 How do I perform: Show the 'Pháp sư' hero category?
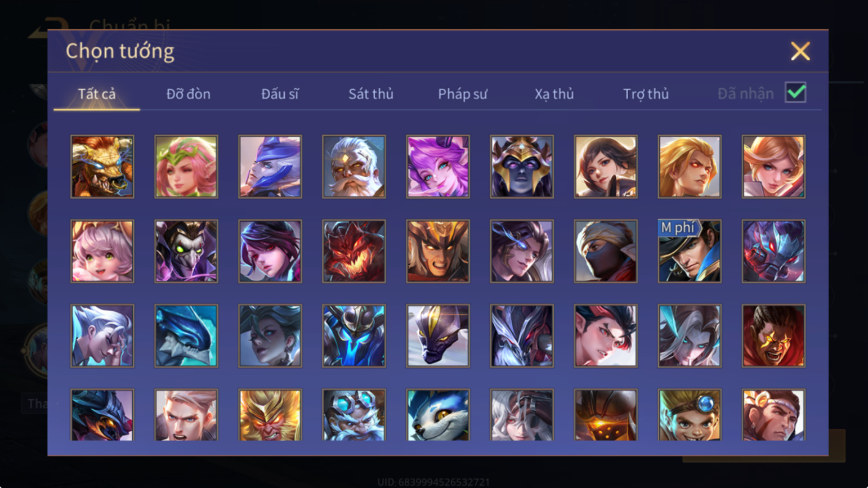click(463, 94)
